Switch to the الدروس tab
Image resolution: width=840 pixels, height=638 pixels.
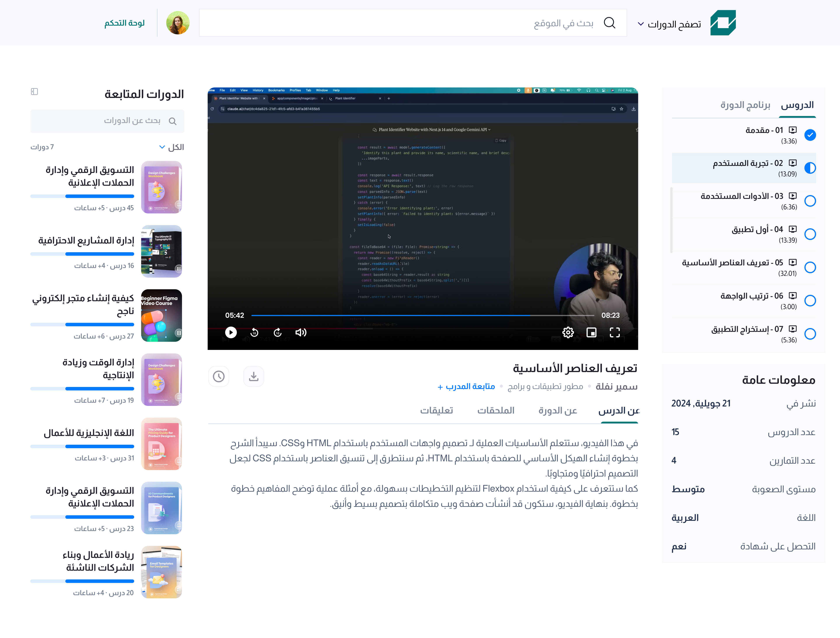coord(798,105)
